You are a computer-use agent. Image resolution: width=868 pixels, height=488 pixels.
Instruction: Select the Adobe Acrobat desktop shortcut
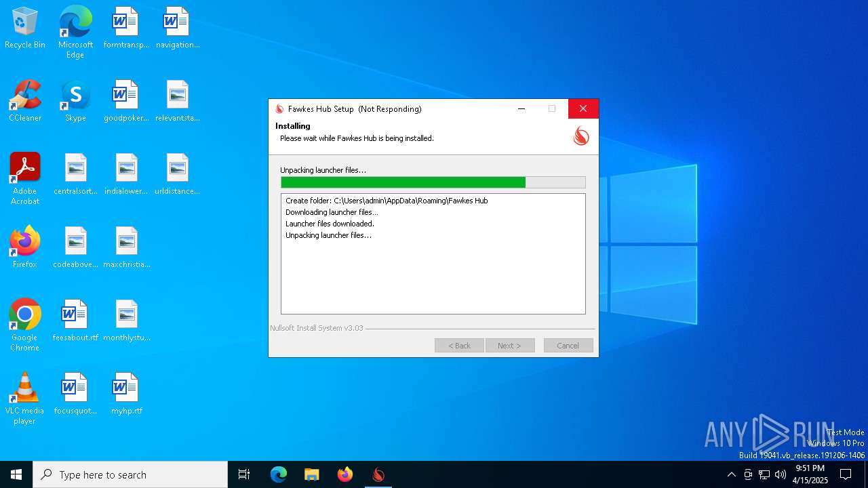25,179
